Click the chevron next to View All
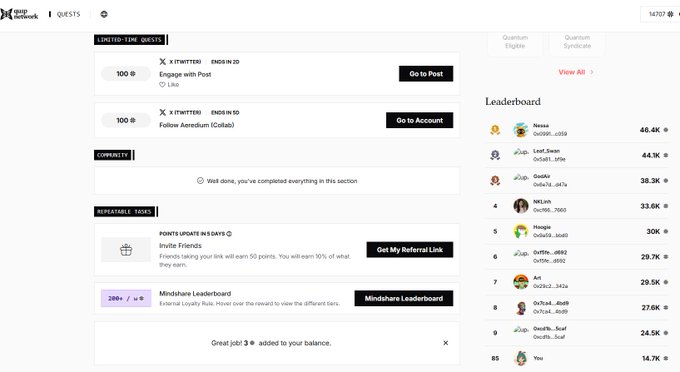 [592, 72]
